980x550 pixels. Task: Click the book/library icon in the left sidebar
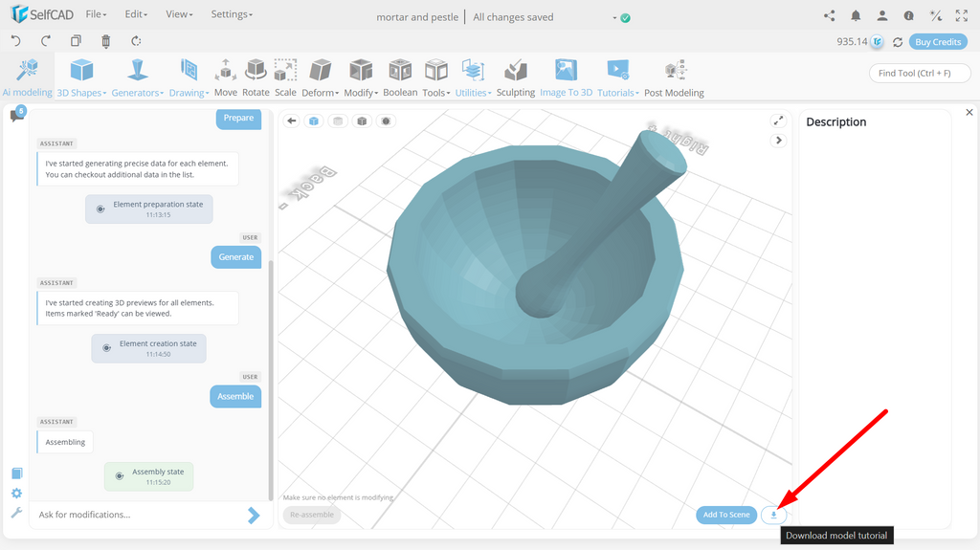click(x=17, y=473)
